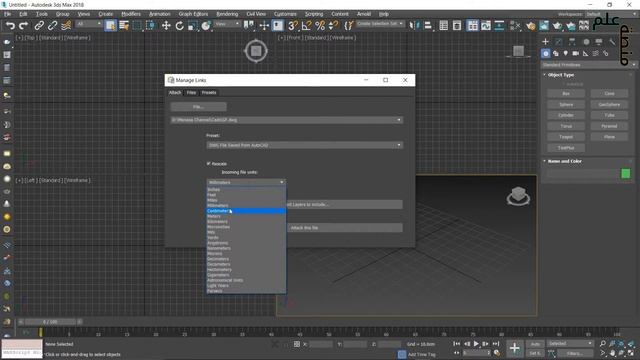
Task: Switch to the Utilities wrench panel
Action: tap(612, 42)
